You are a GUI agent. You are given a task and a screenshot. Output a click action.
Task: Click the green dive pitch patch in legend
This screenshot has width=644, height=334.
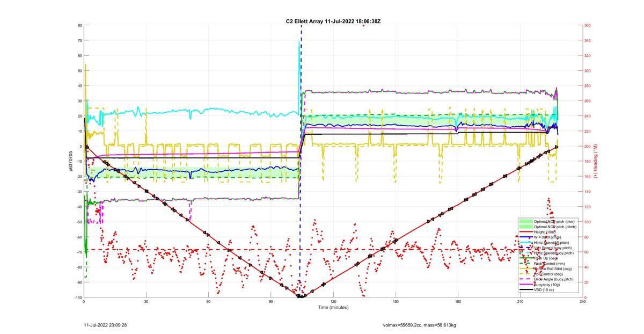(x=526, y=221)
